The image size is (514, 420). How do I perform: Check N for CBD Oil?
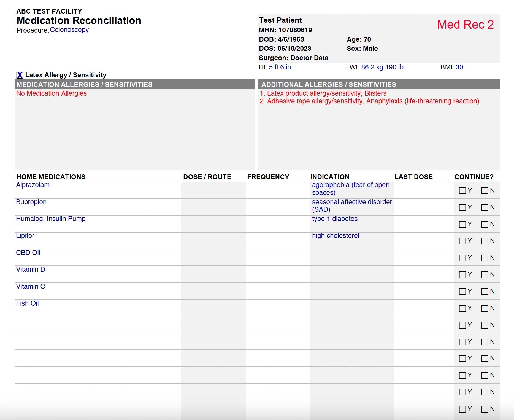485,258
